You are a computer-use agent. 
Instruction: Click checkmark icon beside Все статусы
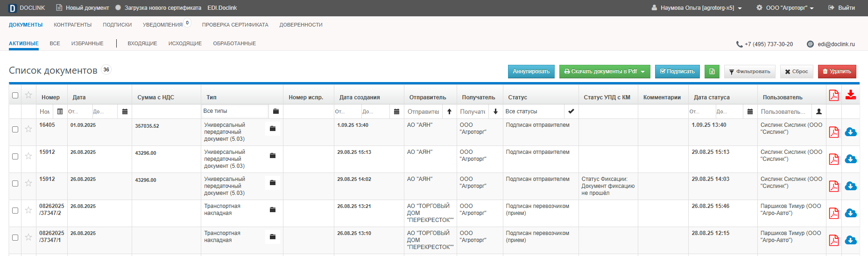(571, 111)
